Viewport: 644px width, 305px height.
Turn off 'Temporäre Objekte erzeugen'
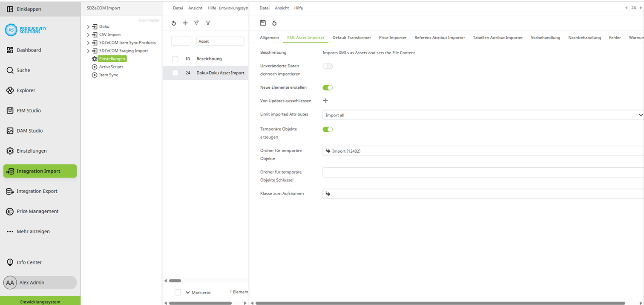tap(328, 129)
